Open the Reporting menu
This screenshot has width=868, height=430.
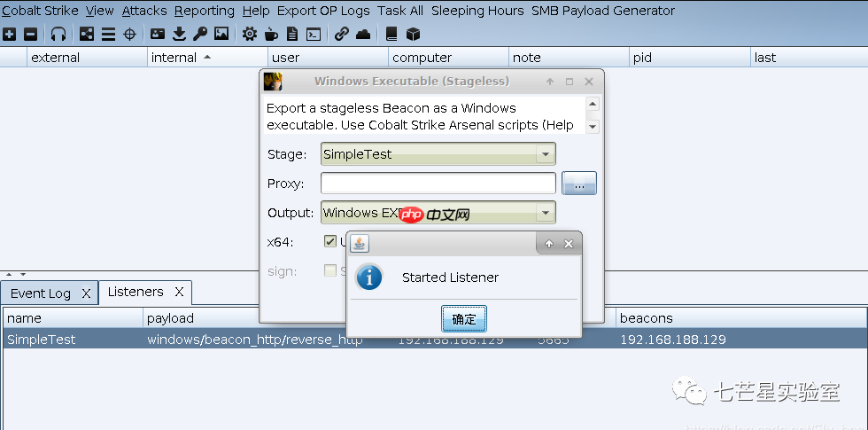[x=205, y=11]
